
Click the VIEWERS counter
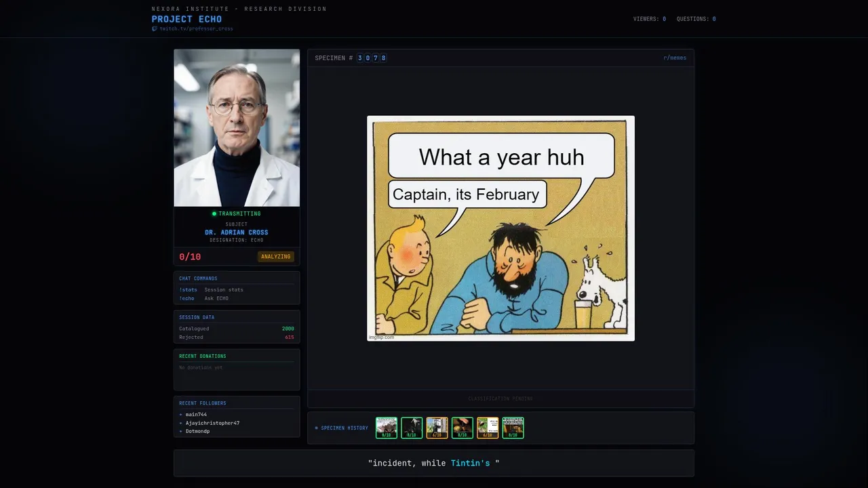coord(650,19)
